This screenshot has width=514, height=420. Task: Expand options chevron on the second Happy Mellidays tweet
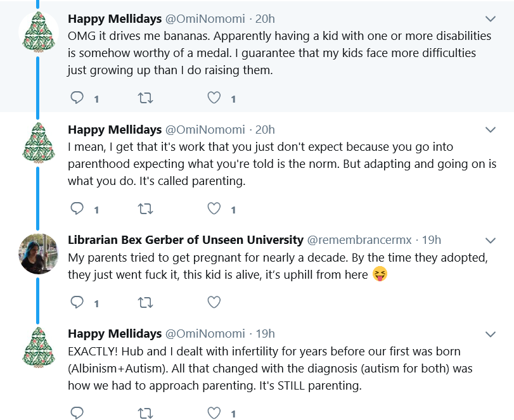click(x=490, y=130)
